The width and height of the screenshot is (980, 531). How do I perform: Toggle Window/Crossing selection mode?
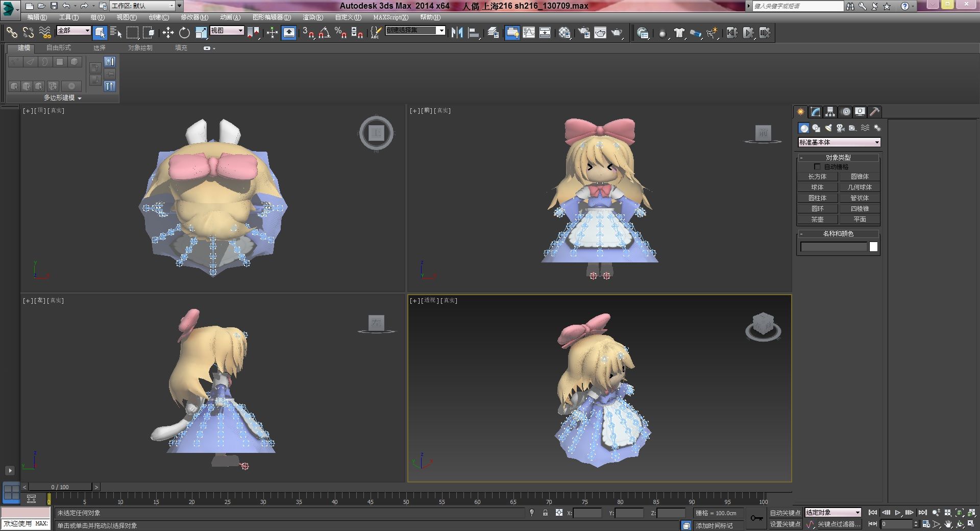[x=149, y=33]
